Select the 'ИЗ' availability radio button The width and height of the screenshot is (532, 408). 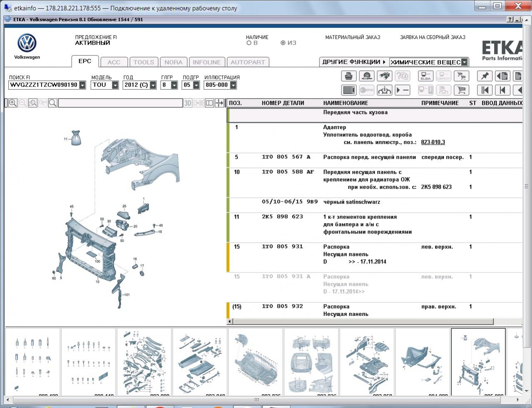tap(283, 43)
